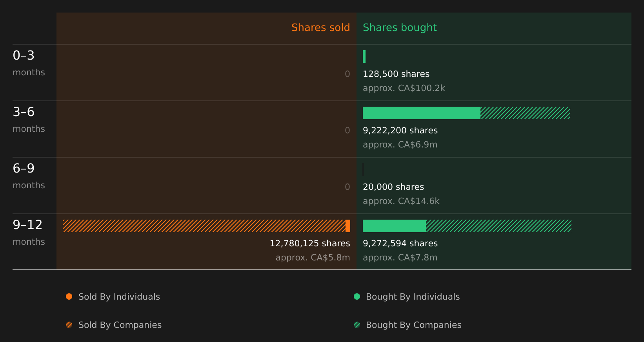The width and height of the screenshot is (644, 342).
Task: Toggle the Bought By Companies legend label
Action: point(413,325)
